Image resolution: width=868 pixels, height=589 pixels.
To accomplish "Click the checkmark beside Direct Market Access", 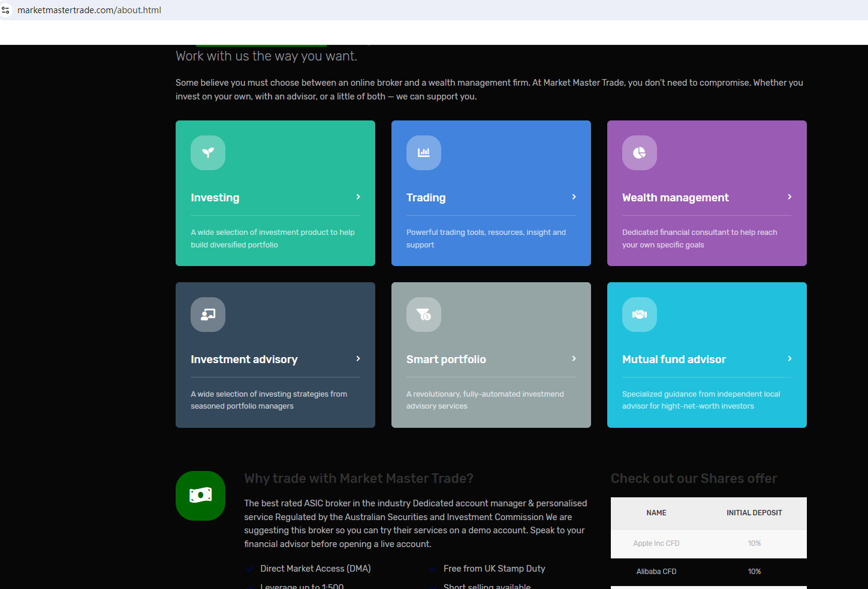I will [x=249, y=569].
